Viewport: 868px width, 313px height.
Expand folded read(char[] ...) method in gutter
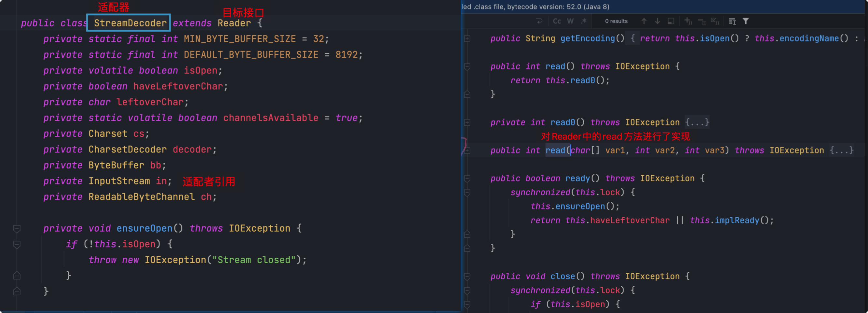coord(467,151)
